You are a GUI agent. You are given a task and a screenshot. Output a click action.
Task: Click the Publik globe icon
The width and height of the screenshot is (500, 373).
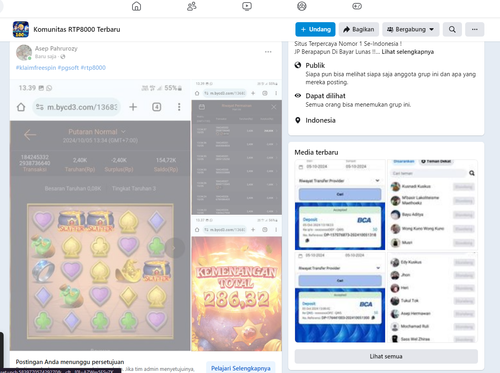click(298, 65)
